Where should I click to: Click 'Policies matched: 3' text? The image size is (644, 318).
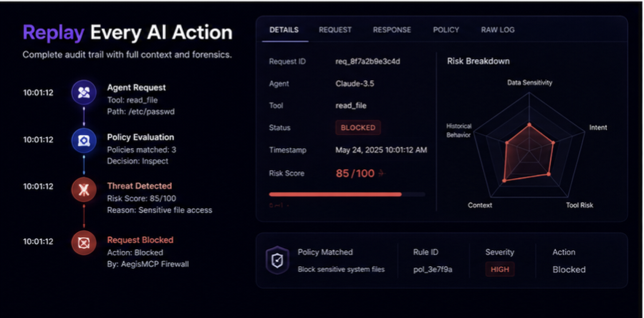tap(141, 150)
